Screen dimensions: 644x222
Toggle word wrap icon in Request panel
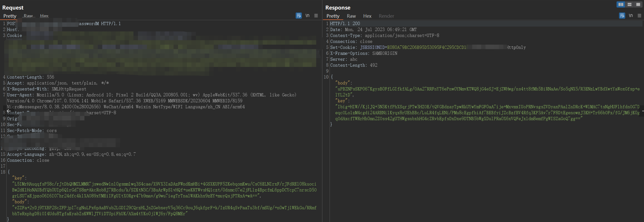coord(299,16)
